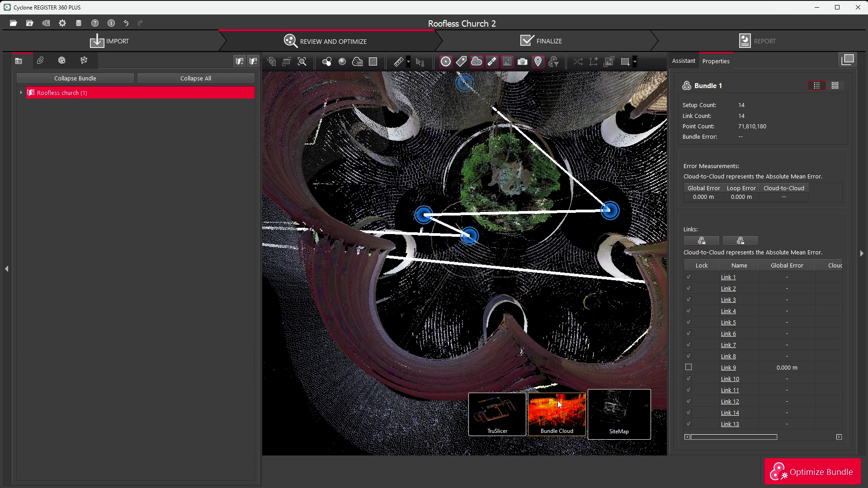Viewport: 868px width, 488px height.
Task: Toggle the Link 1 lock checkbox
Action: pos(689,277)
